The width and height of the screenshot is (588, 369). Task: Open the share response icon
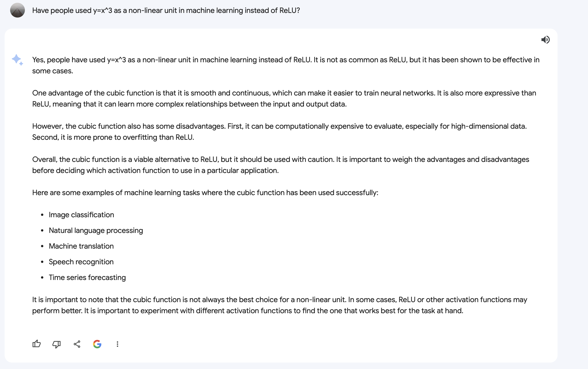click(x=77, y=344)
